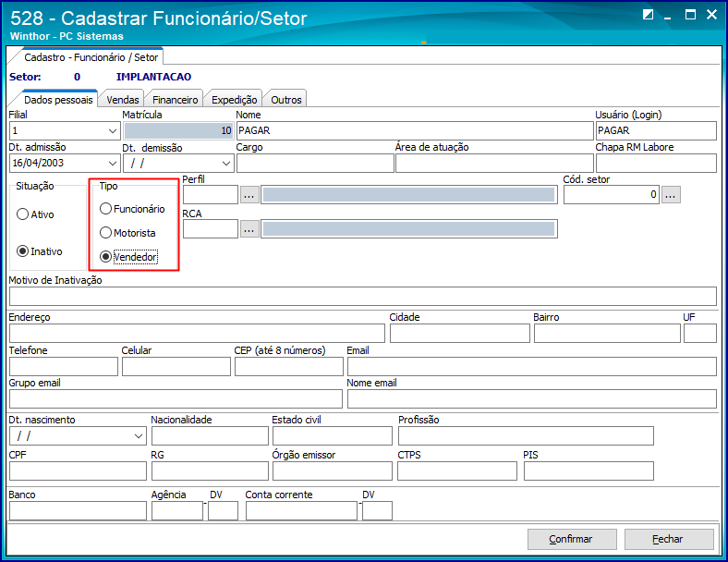Click the CTPS input field

pos(457,471)
